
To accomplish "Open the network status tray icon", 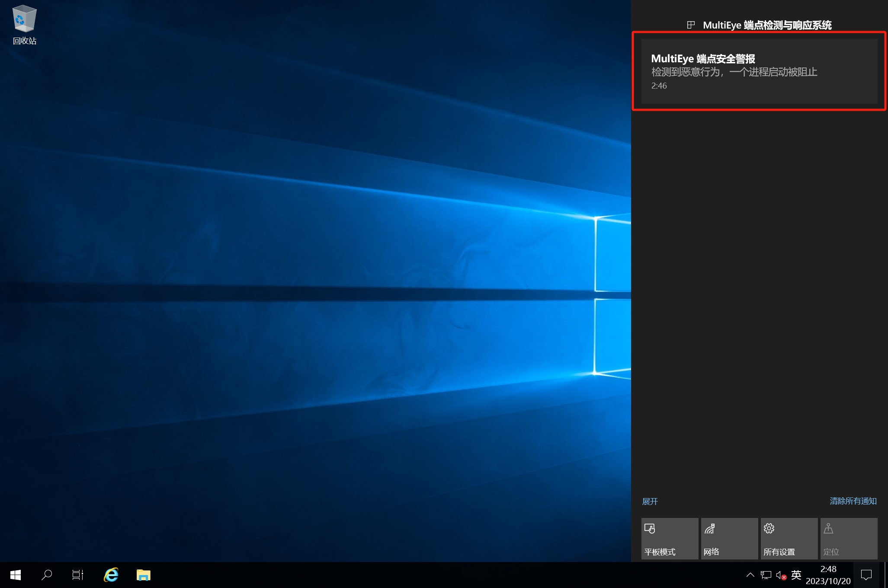I will click(766, 575).
